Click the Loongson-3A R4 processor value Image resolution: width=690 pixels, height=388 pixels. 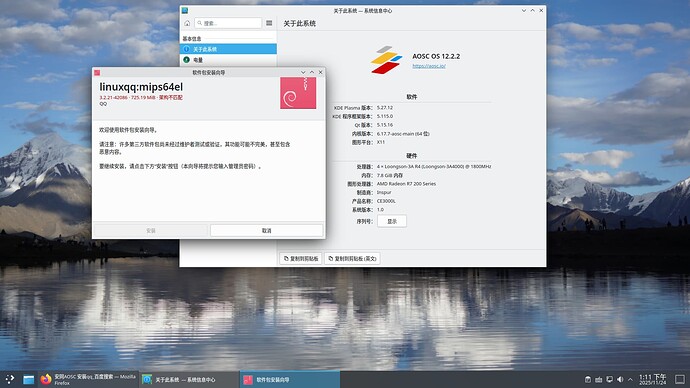434,167
